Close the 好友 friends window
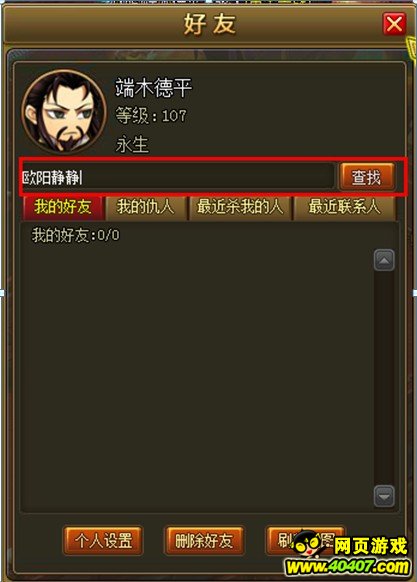This screenshot has width=417, height=582. [394, 24]
